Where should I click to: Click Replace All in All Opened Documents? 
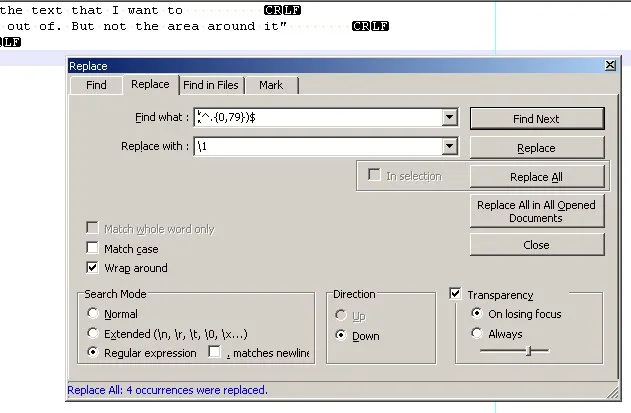tap(537, 211)
